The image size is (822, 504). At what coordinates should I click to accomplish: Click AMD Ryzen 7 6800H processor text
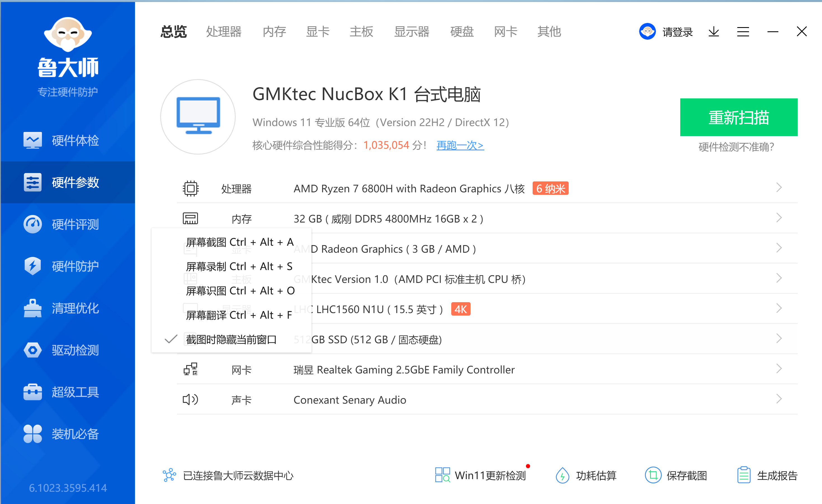(x=409, y=189)
